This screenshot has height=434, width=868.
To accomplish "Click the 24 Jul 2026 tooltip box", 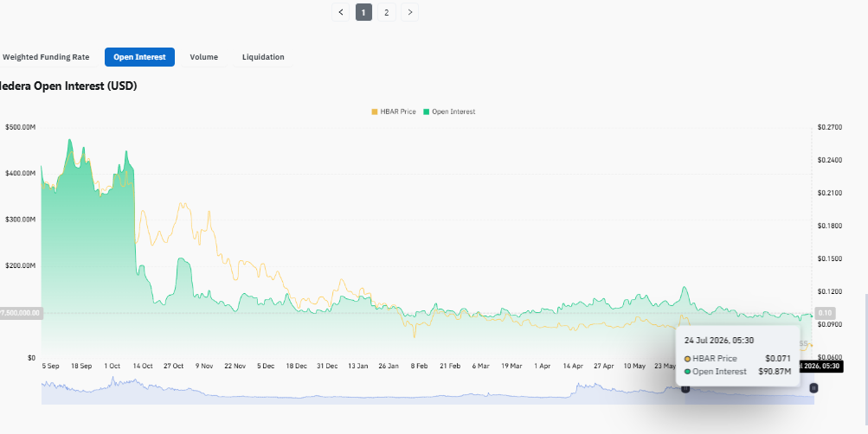I will click(738, 355).
